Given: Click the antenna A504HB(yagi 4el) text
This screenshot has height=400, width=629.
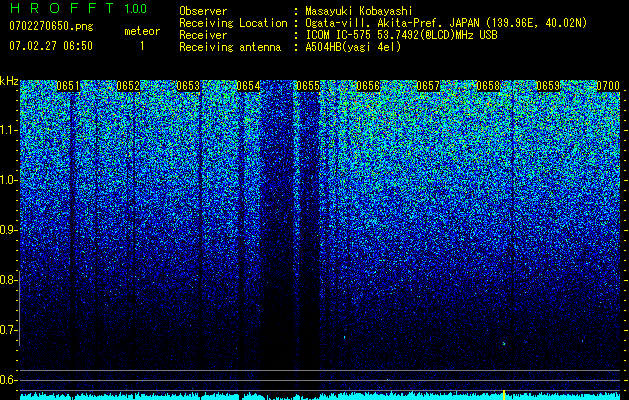Looking at the screenshot, I should click(x=353, y=47).
